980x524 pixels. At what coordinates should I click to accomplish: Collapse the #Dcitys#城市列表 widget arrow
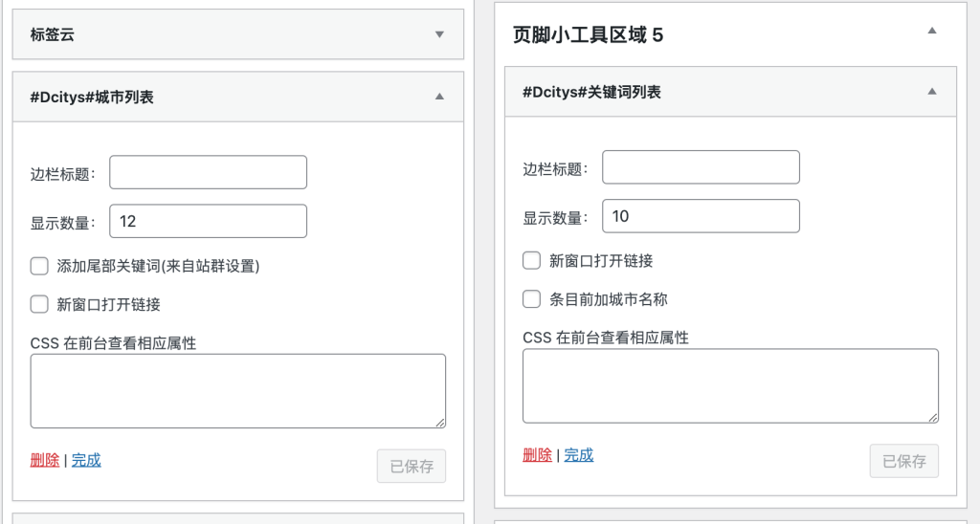tap(439, 97)
